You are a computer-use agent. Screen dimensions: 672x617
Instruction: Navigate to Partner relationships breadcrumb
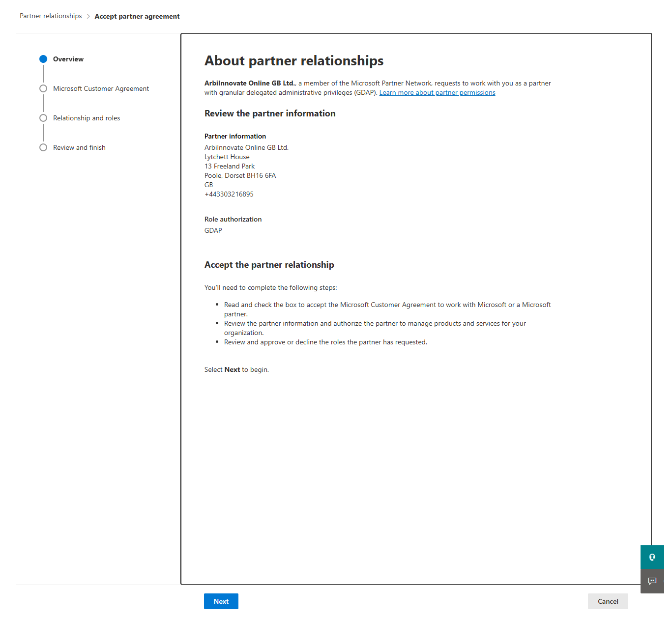(51, 16)
